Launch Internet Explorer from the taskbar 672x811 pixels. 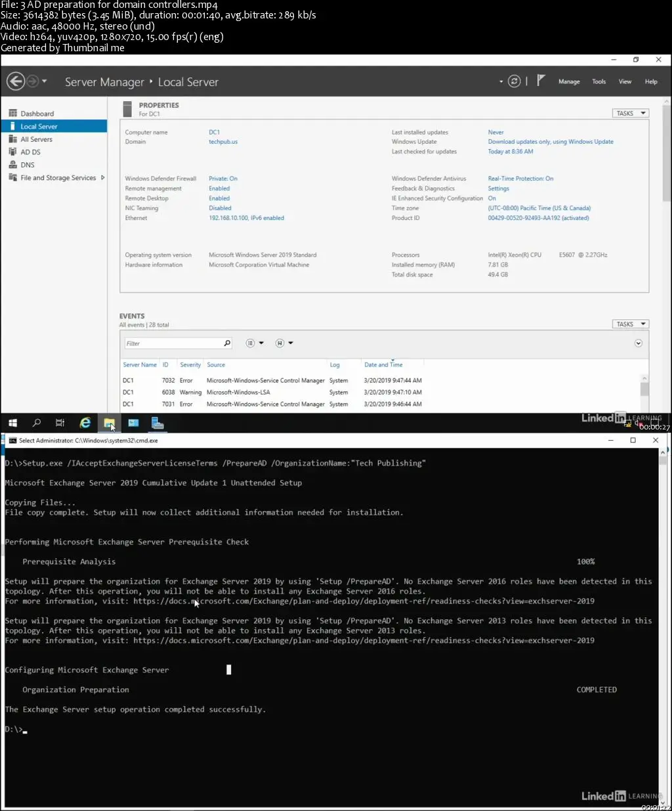tap(85, 423)
